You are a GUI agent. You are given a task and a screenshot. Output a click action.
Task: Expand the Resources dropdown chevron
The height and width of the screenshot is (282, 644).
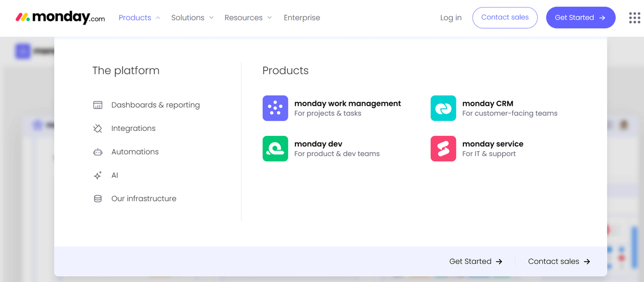click(x=270, y=18)
